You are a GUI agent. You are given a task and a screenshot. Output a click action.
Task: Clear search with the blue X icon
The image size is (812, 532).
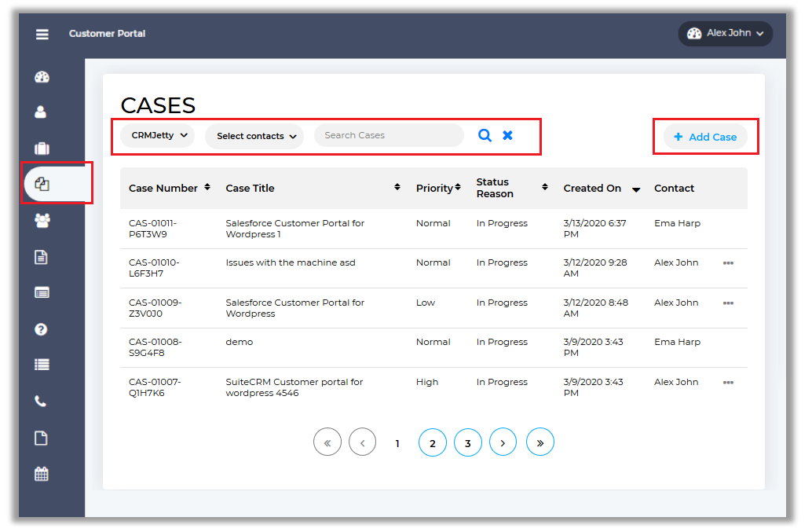tap(507, 135)
